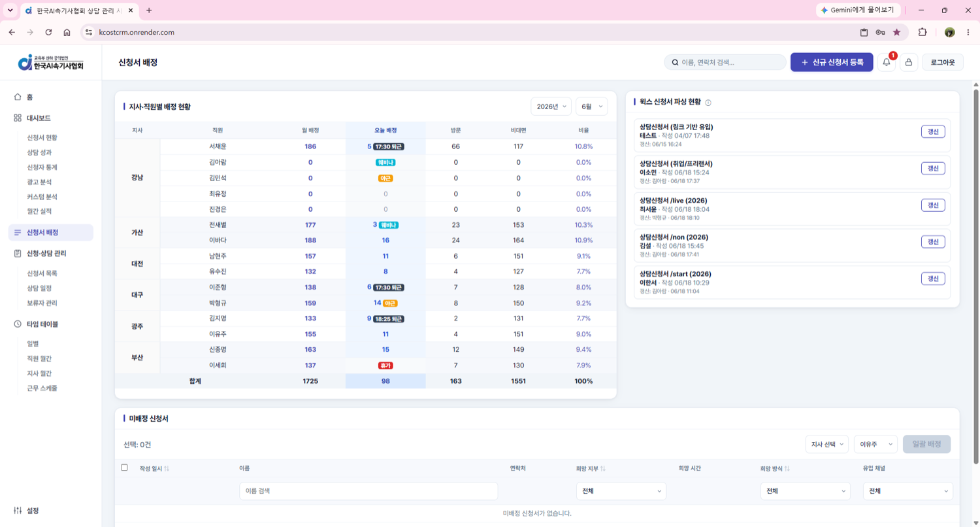Click the home icon in sidebar
Screen dimensions: 980x527
[18, 97]
